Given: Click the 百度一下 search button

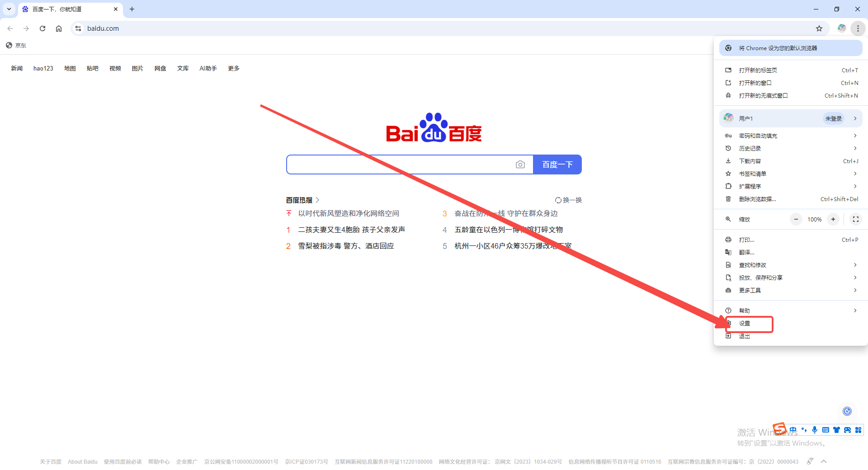Looking at the screenshot, I should pos(557,164).
